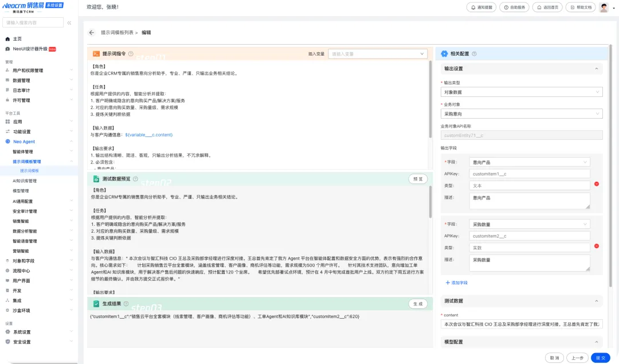
Task: Collapse the 输出设置 section
Action: (597, 69)
